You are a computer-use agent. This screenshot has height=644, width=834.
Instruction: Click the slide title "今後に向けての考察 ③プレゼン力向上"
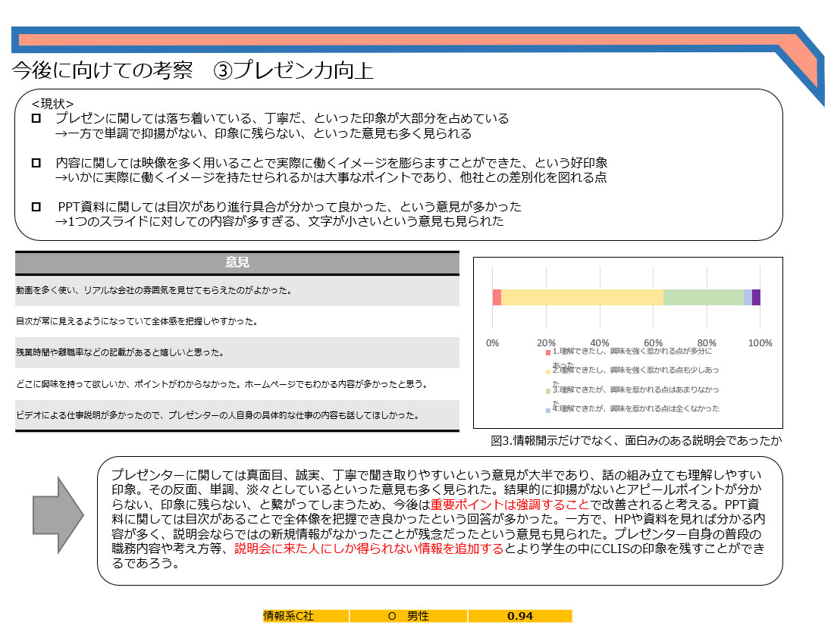pos(193,70)
